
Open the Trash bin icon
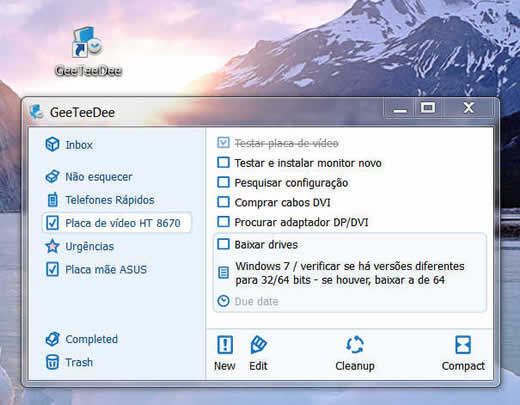52,362
